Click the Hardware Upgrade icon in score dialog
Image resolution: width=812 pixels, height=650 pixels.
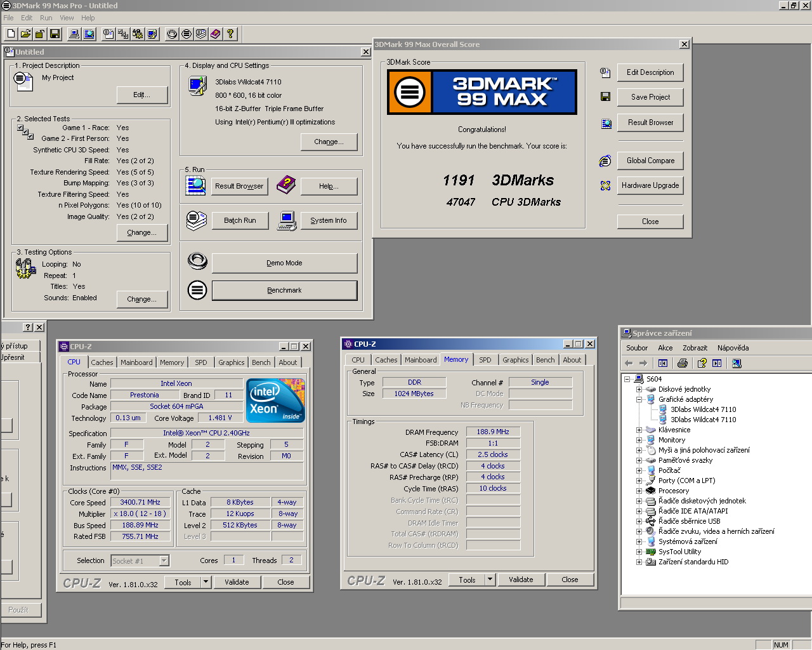click(605, 185)
